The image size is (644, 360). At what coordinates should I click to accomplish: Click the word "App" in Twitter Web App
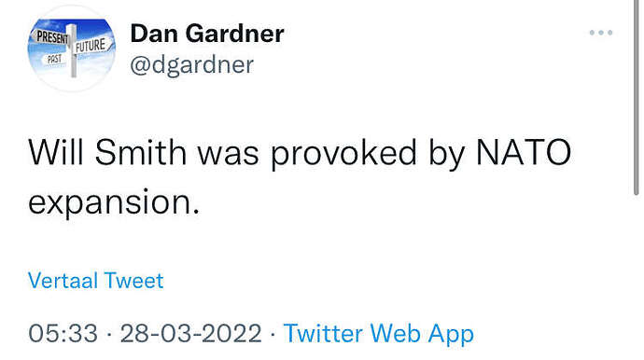[x=451, y=334]
